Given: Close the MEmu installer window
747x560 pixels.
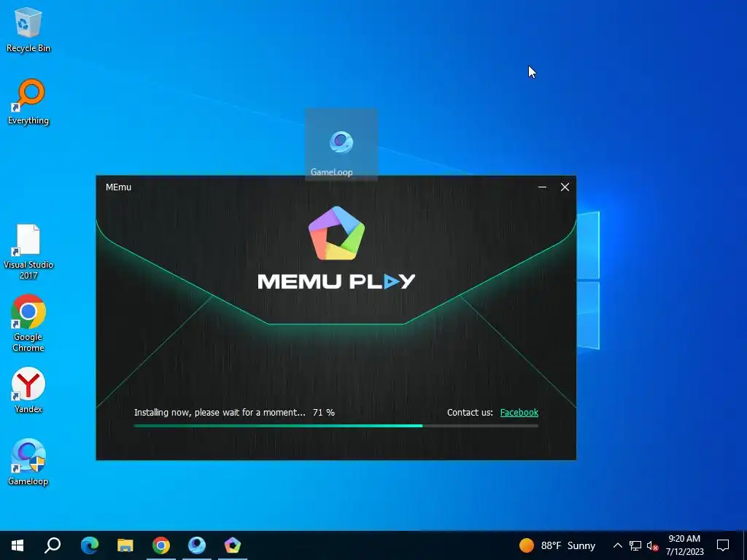Looking at the screenshot, I should pyautogui.click(x=565, y=187).
